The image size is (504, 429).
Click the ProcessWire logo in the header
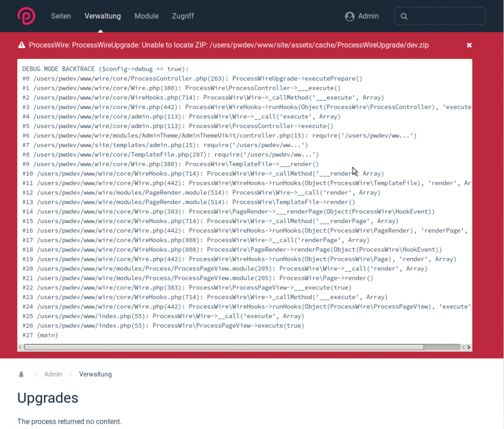[x=26, y=16]
